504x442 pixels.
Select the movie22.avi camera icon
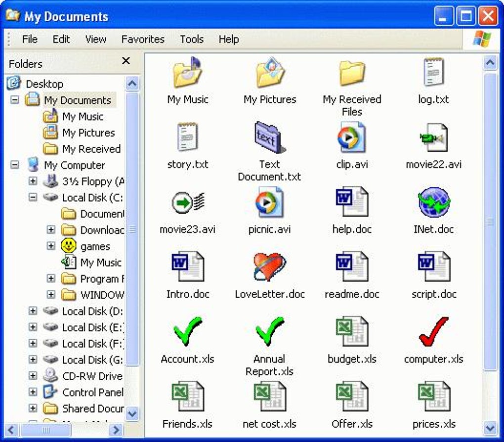click(x=433, y=137)
